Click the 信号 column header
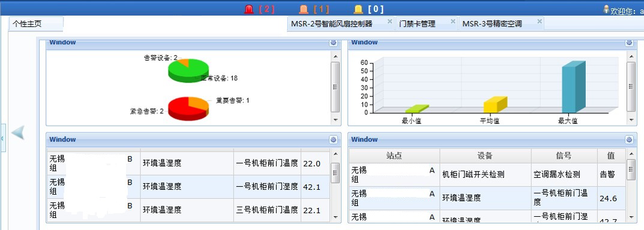 564,156
